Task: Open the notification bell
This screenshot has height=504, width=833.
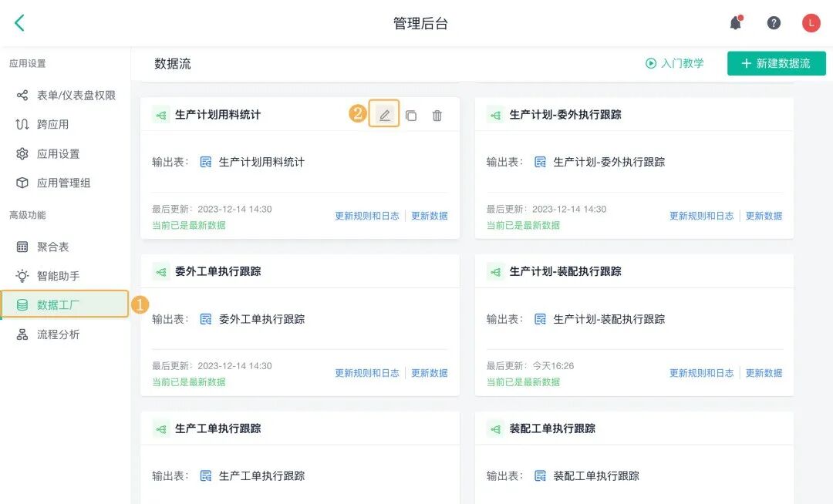Action: pyautogui.click(x=736, y=23)
